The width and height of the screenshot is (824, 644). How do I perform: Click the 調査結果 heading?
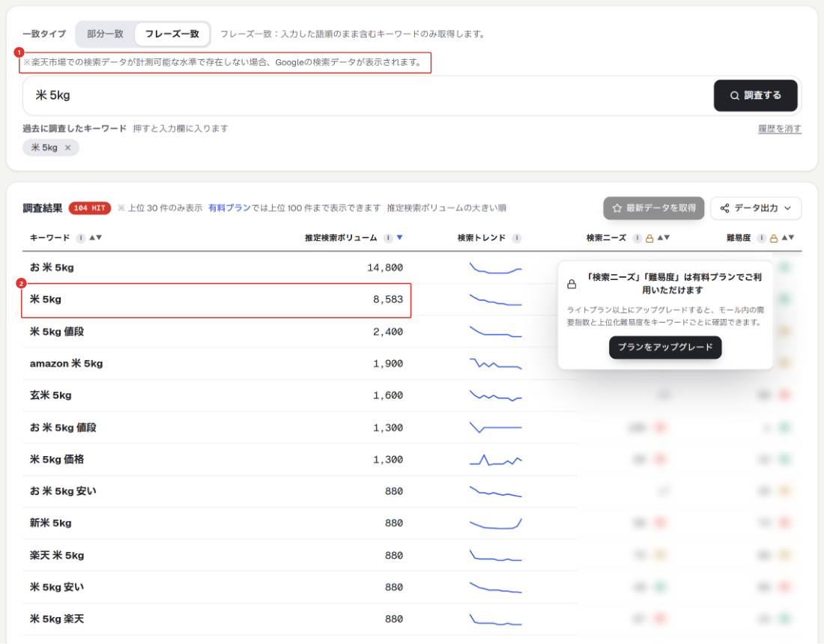point(43,208)
